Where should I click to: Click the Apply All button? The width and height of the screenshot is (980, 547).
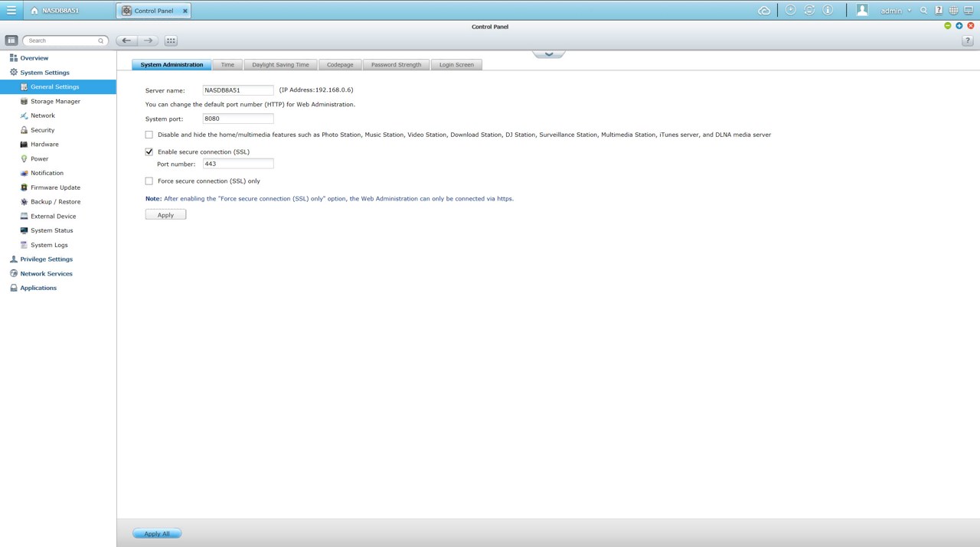click(x=157, y=534)
